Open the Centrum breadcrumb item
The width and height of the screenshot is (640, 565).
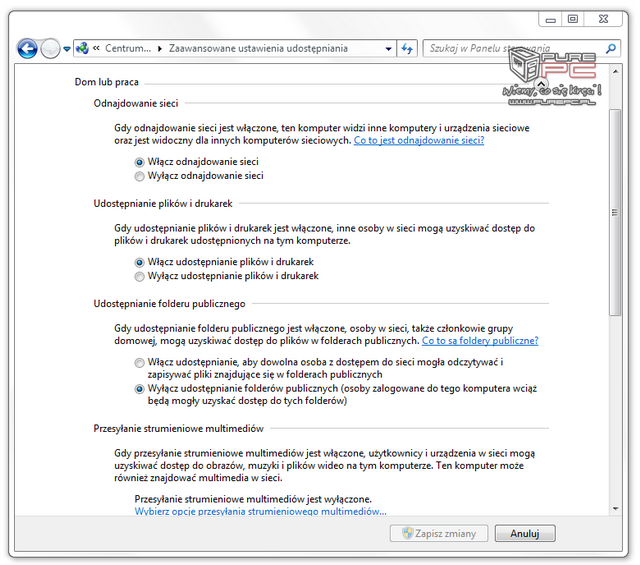tap(128, 48)
